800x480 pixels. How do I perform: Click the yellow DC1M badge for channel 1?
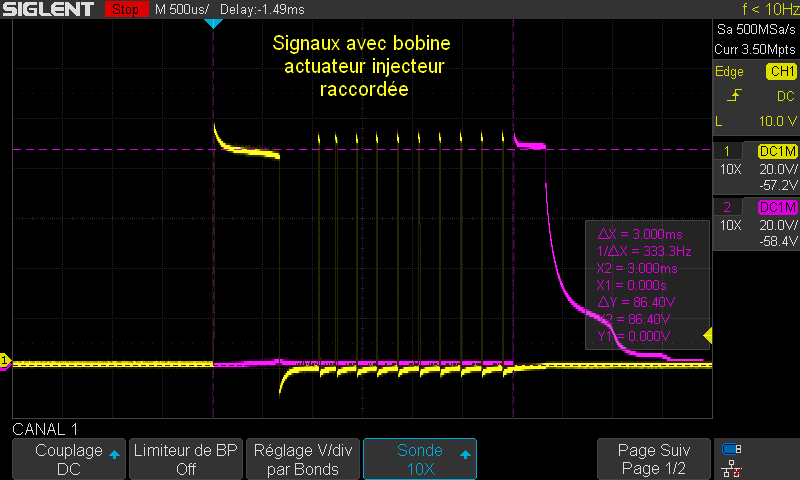tap(777, 151)
